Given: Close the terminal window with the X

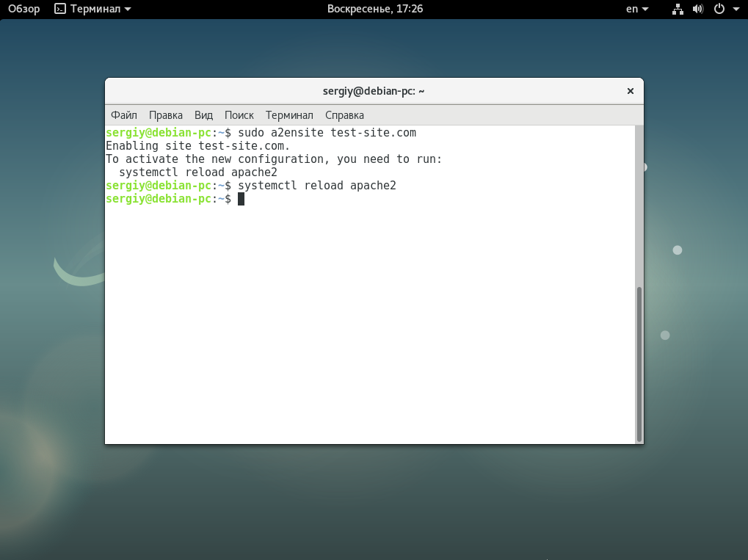Looking at the screenshot, I should [630, 91].
